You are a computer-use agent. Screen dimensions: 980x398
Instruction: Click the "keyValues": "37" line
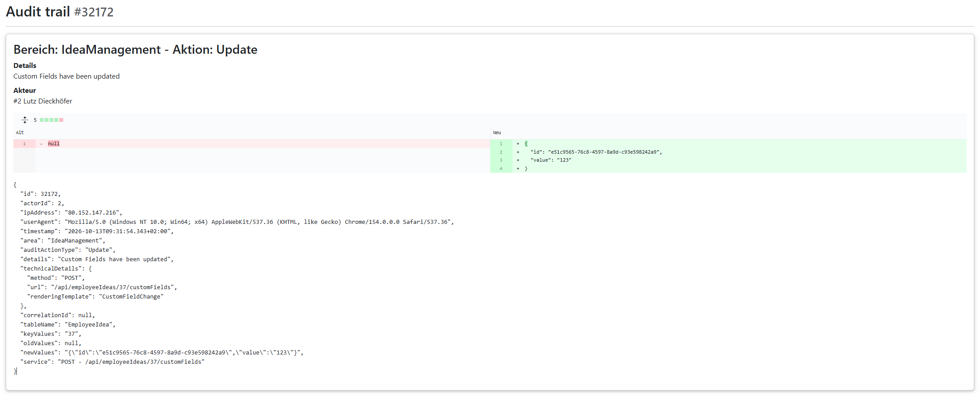51,334
